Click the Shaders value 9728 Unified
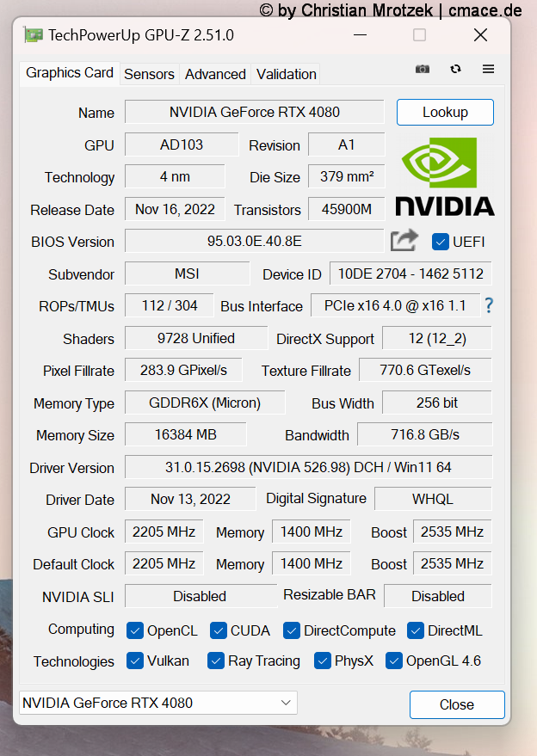This screenshot has height=756, width=537. click(196, 338)
